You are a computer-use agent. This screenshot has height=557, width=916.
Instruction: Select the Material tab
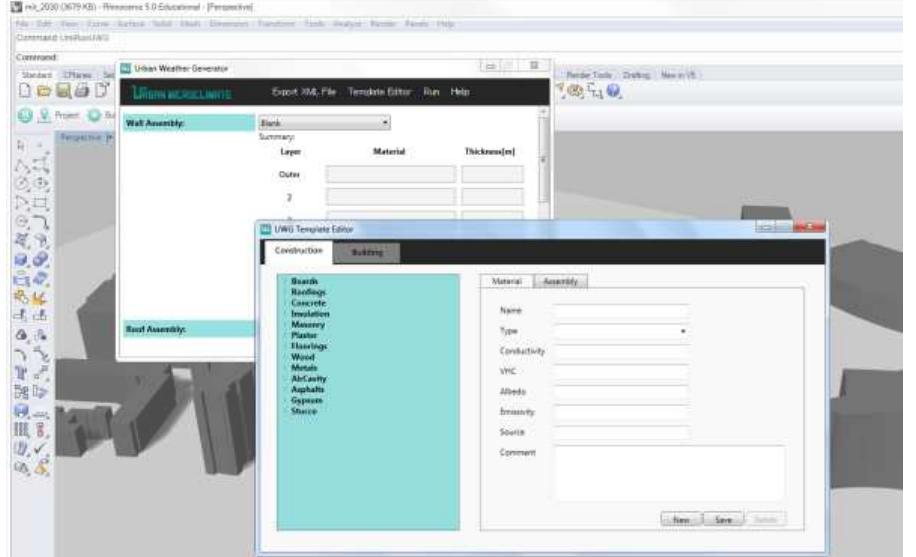point(506,282)
